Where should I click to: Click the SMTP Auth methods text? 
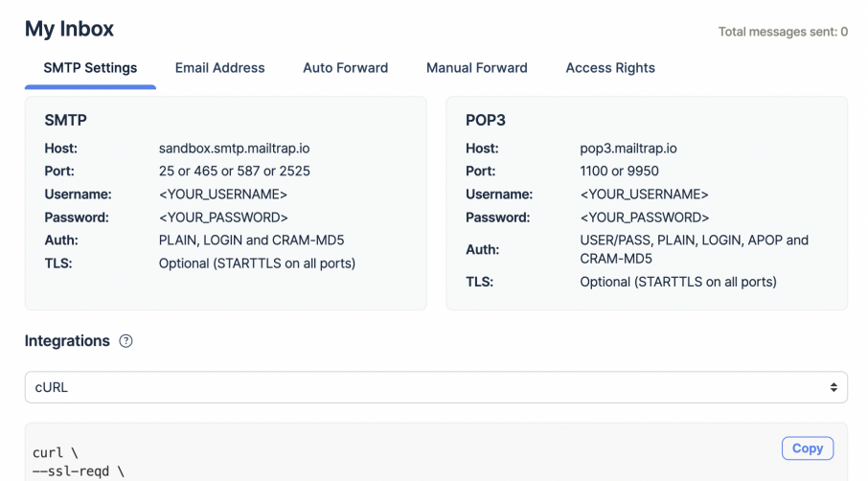tap(252, 240)
